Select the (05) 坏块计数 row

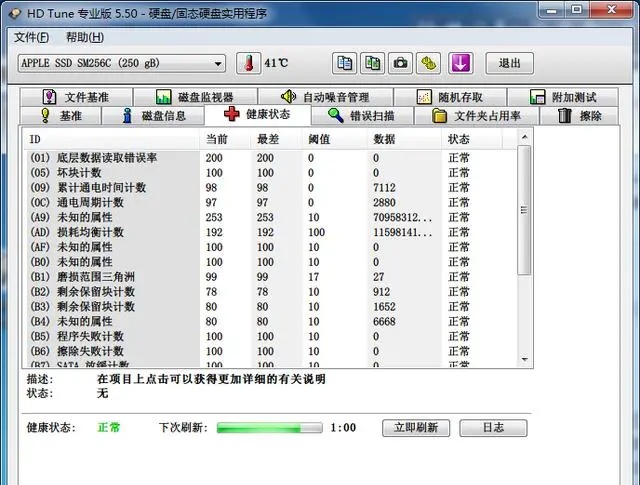(271, 173)
